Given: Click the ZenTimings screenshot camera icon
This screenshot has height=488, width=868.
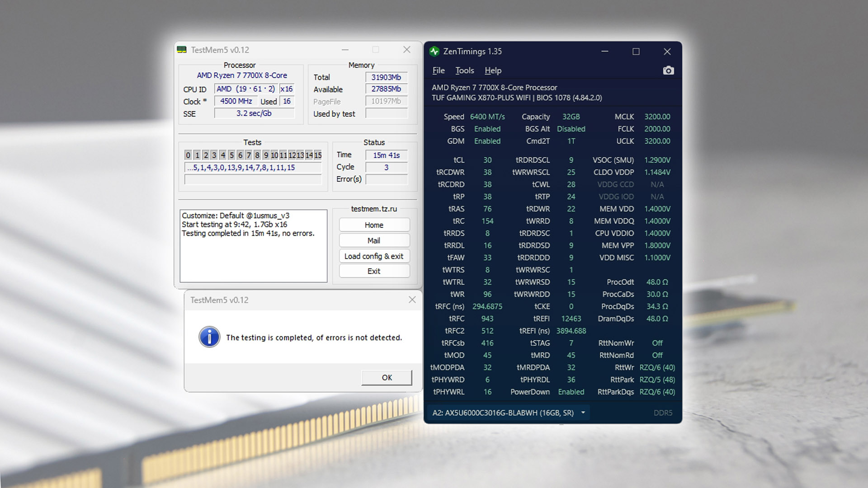Looking at the screenshot, I should (668, 70).
